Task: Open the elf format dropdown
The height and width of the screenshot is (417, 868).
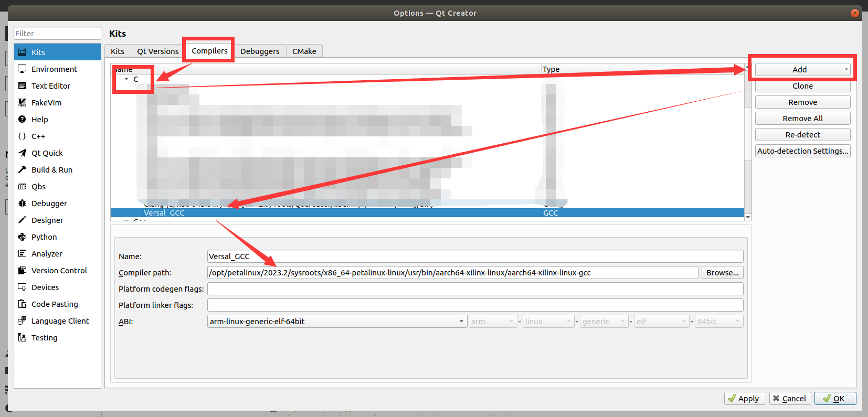Action: point(661,322)
